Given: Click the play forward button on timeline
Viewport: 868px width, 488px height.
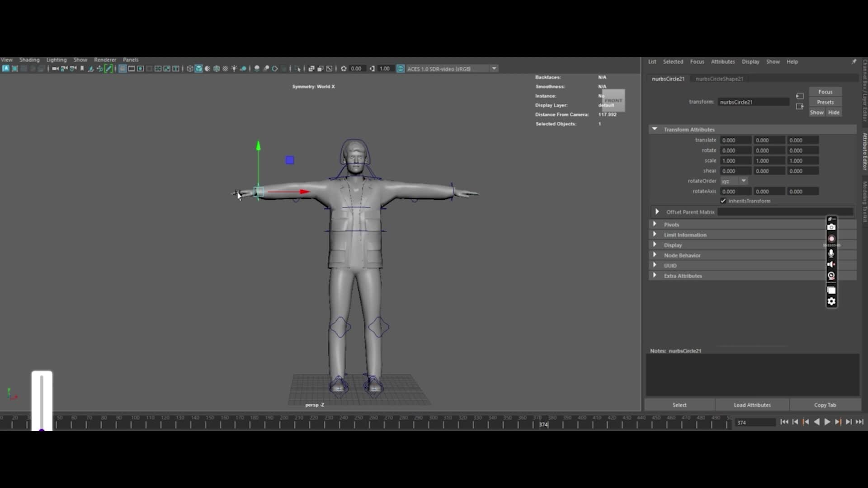Looking at the screenshot, I should pyautogui.click(x=827, y=422).
